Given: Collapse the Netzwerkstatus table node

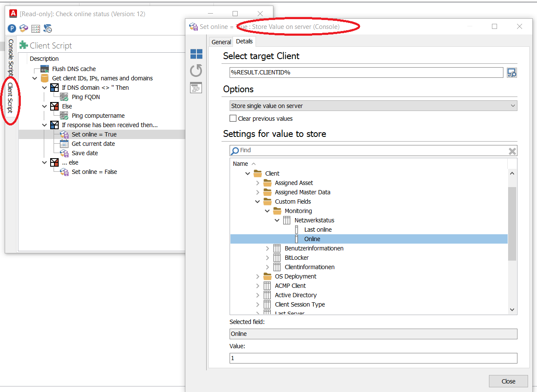Looking at the screenshot, I should 277,220.
